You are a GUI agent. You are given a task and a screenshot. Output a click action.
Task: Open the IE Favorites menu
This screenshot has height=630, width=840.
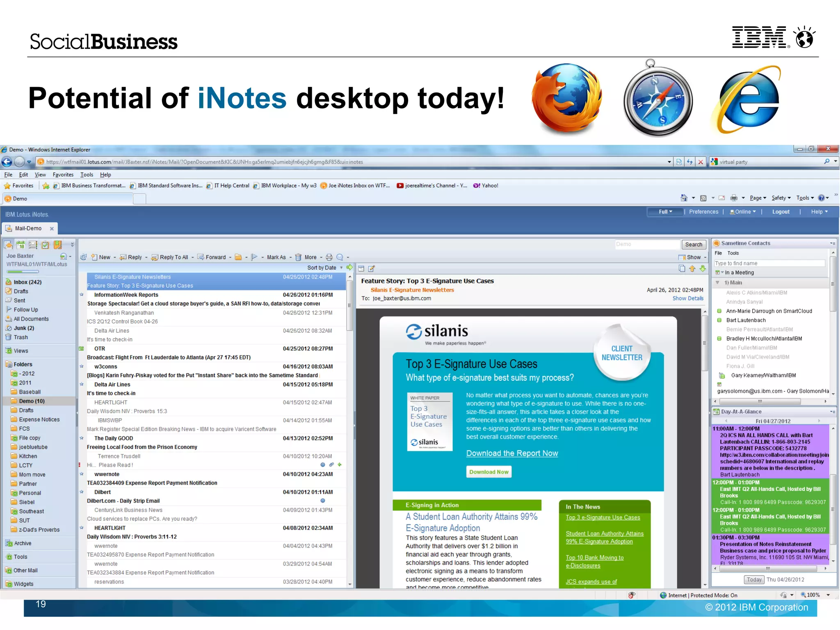[63, 174]
